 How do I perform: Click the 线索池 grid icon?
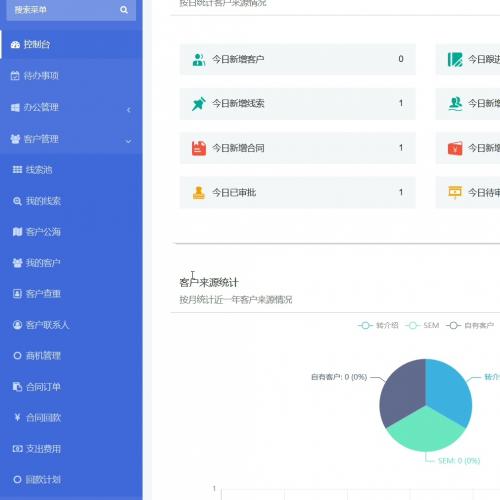pyautogui.click(x=17, y=170)
